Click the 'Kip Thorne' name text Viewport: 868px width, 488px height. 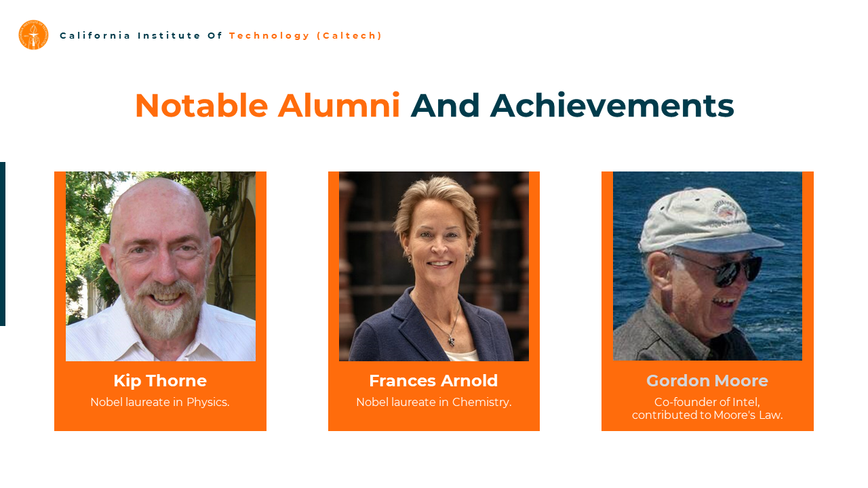pos(160,381)
